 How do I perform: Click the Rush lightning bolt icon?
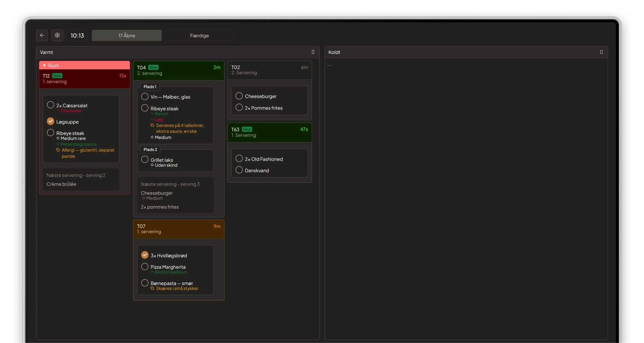(44, 65)
